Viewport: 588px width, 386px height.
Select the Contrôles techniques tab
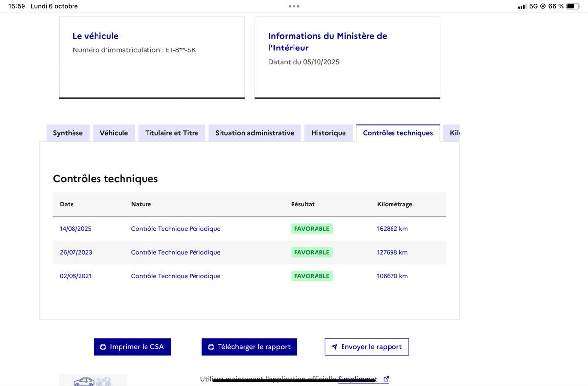(398, 133)
